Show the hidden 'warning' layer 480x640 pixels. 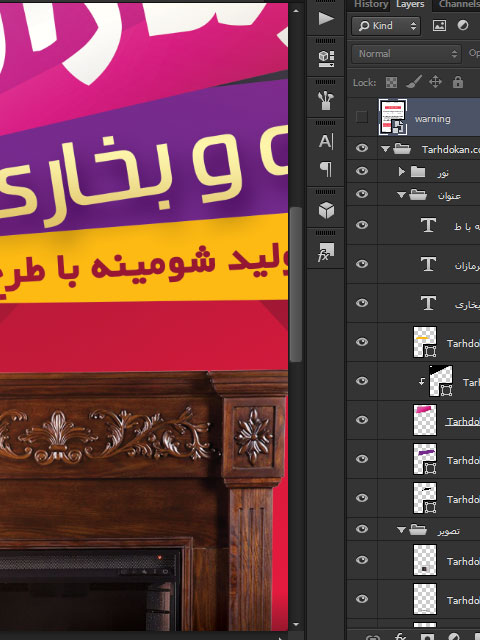362,117
